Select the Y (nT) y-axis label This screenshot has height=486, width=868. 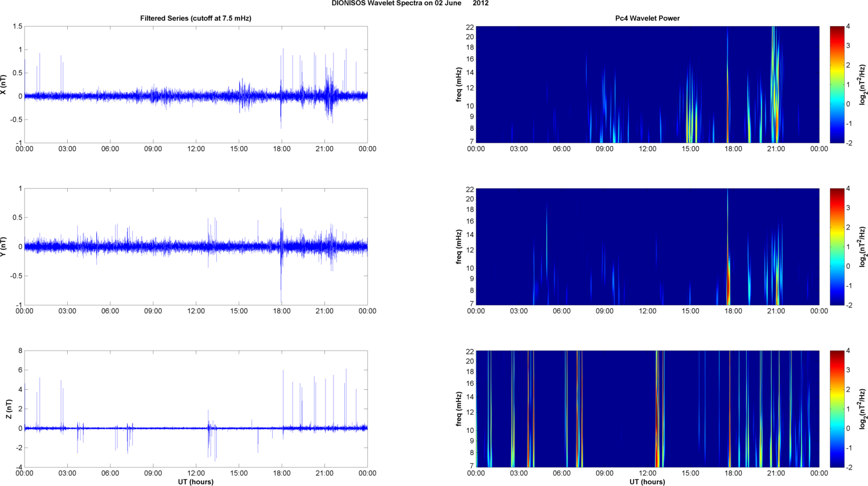coord(4,246)
